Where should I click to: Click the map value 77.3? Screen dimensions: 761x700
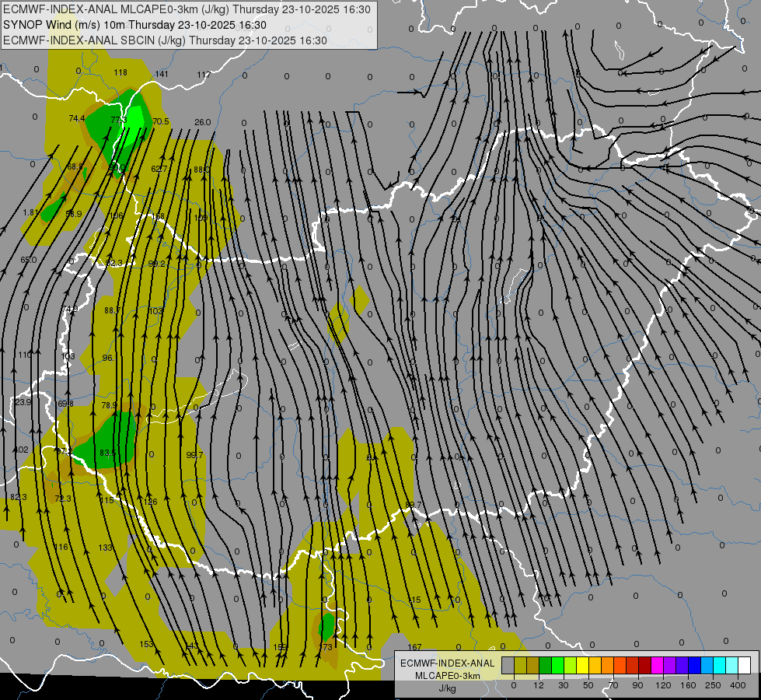[118, 120]
